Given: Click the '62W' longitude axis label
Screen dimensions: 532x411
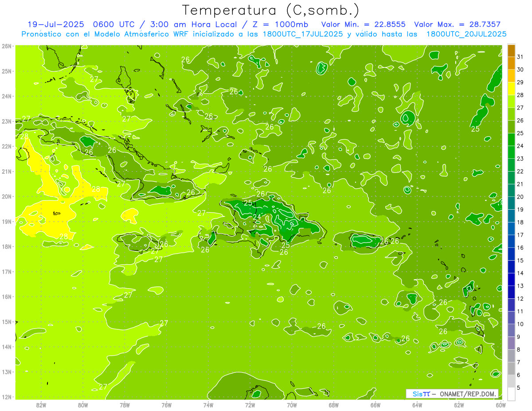Looking at the screenshot, I should (x=459, y=405).
